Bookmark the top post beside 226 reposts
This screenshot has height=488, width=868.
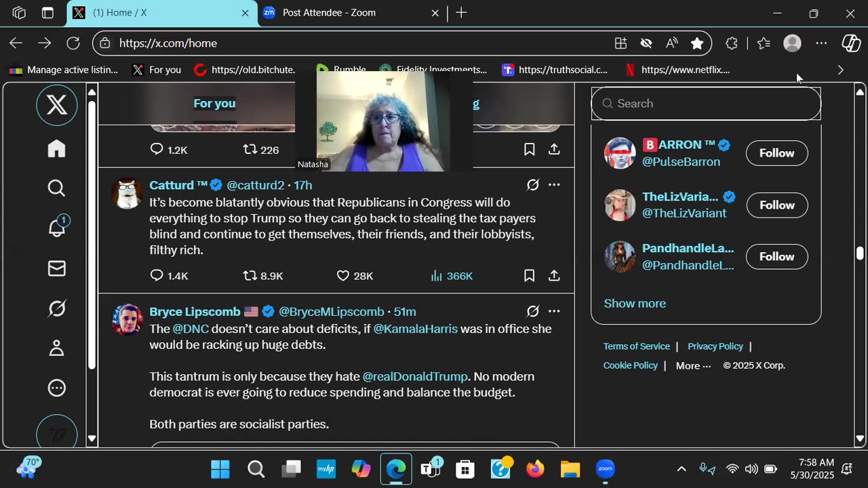pyautogui.click(x=530, y=150)
